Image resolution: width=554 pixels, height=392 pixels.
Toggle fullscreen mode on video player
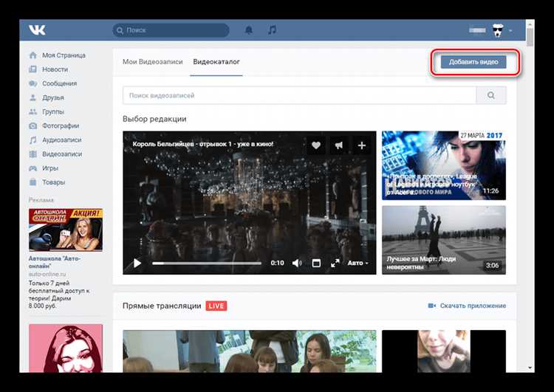point(335,263)
